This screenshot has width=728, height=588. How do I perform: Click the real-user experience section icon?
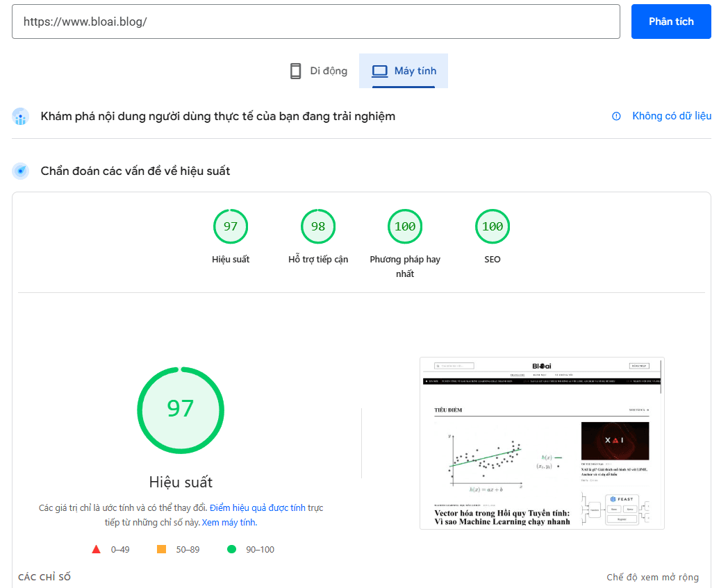click(x=20, y=117)
